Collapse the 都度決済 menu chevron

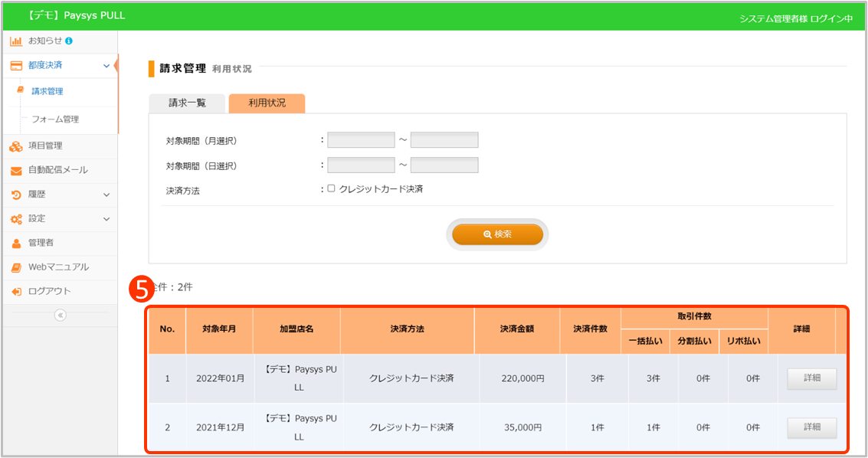point(106,66)
